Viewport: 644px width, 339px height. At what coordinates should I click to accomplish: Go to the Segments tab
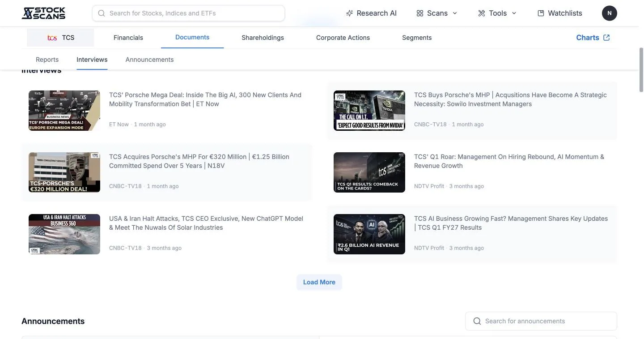tap(417, 38)
